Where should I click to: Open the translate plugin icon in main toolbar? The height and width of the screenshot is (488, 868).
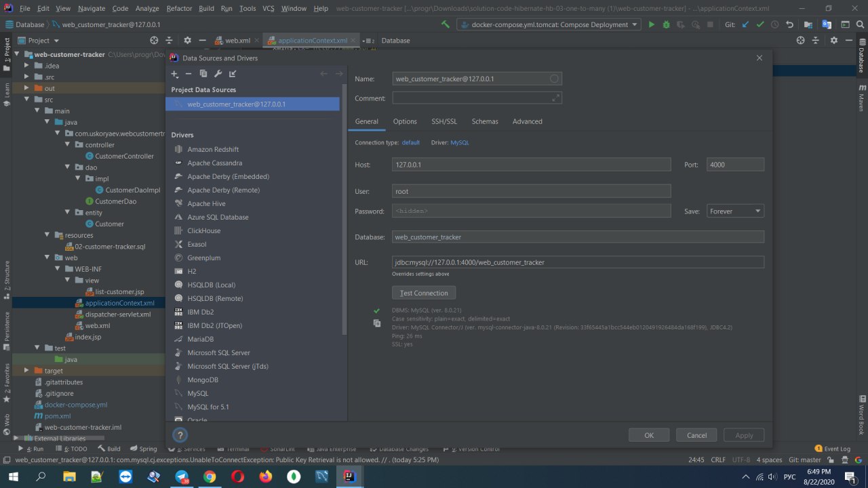[x=827, y=24]
